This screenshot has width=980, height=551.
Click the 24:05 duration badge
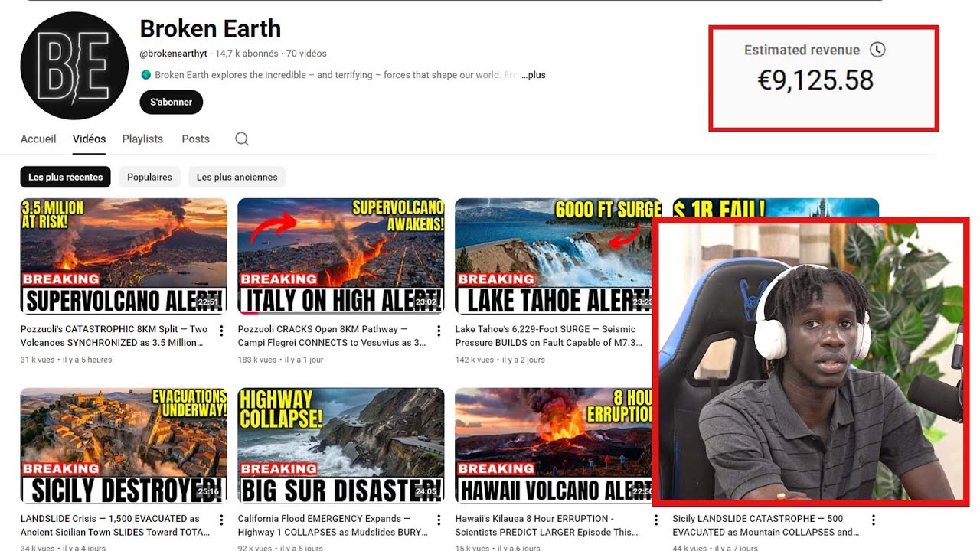425,492
